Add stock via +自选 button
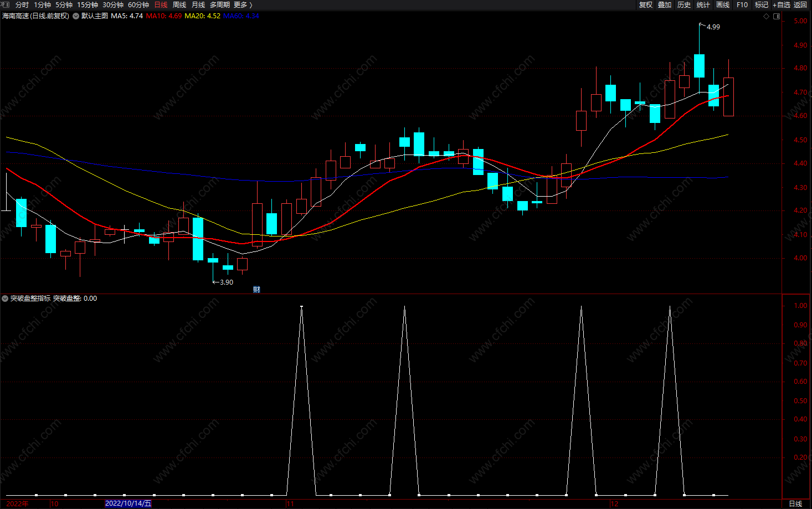812x509 pixels. point(782,4)
